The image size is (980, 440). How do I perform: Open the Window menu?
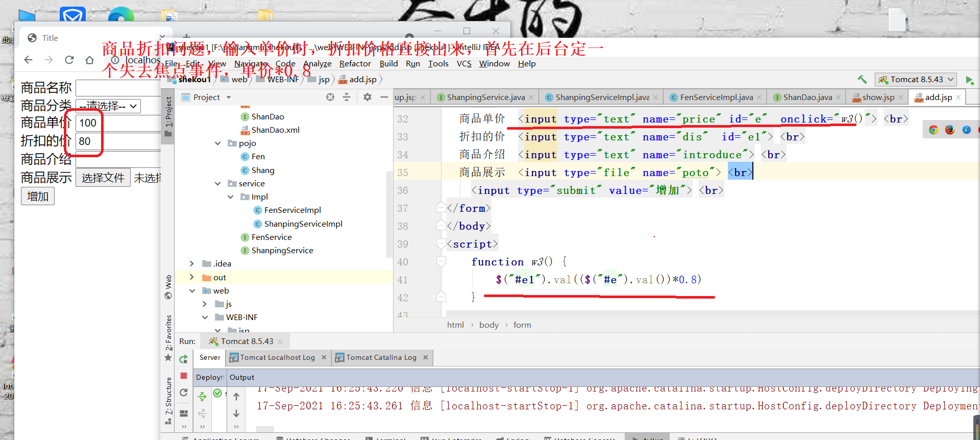click(494, 63)
